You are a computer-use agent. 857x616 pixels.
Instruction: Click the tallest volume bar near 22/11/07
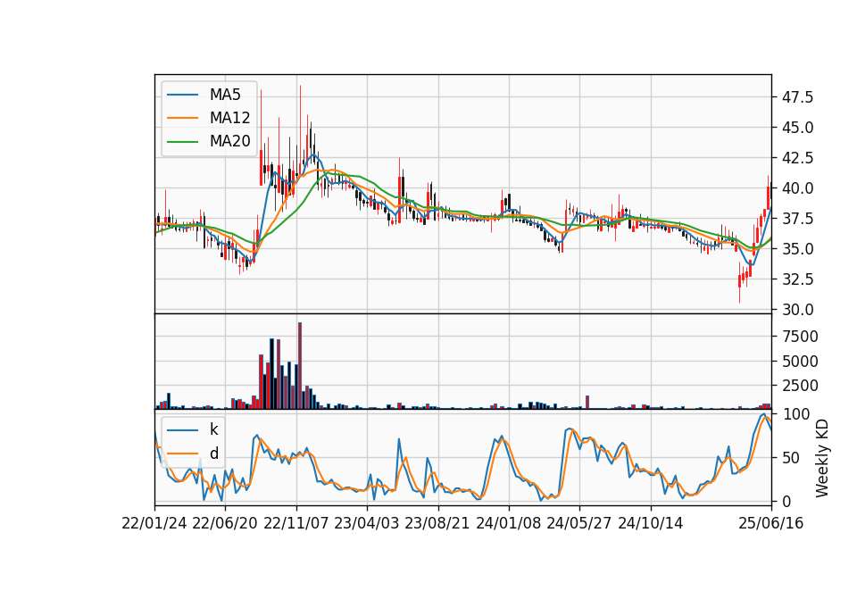(300, 366)
